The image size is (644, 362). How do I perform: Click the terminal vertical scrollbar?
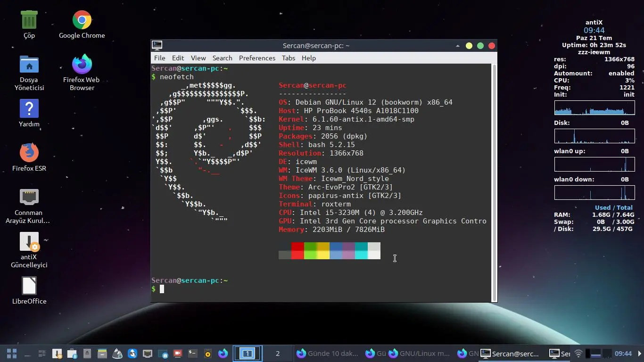[x=494, y=183]
